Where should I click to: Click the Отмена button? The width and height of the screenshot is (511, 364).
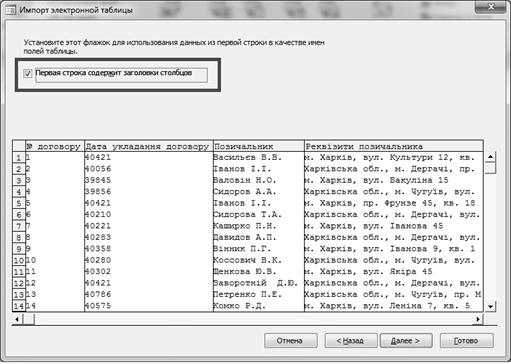point(290,341)
